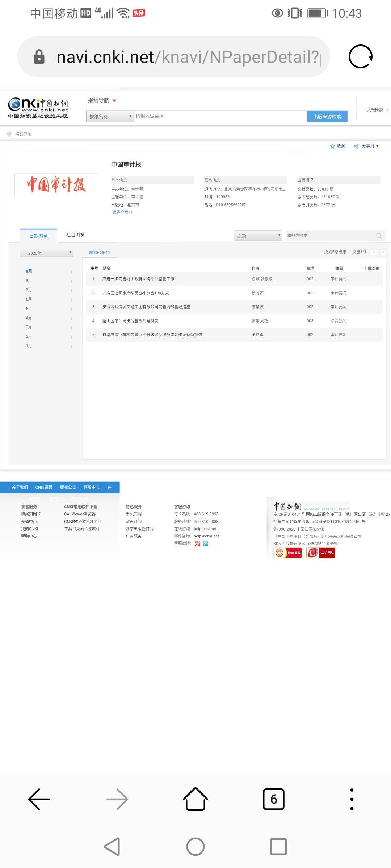Viewport: 391px width, 868px height.
Task: Open the Weibo customer service icon
Action: (x=198, y=544)
